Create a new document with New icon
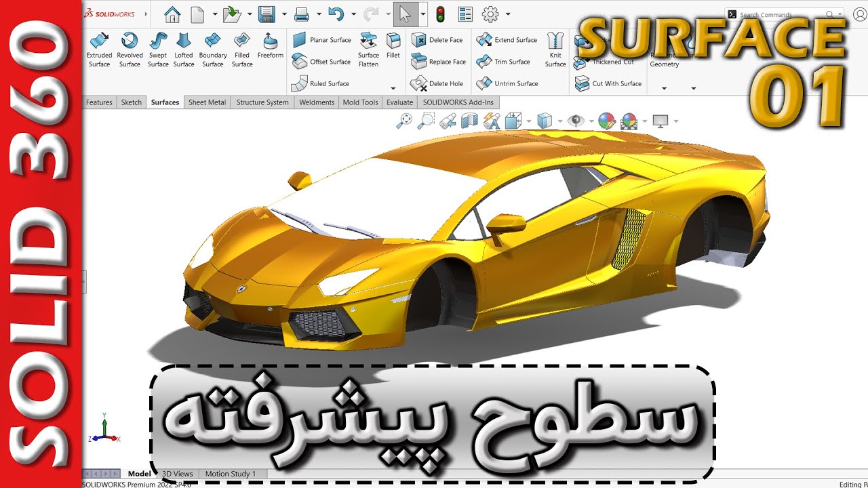 coord(197,14)
